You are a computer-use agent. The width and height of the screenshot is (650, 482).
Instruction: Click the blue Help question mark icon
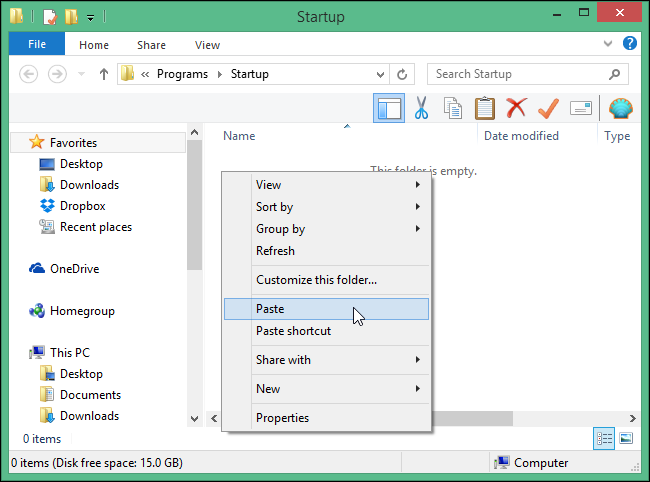point(630,44)
